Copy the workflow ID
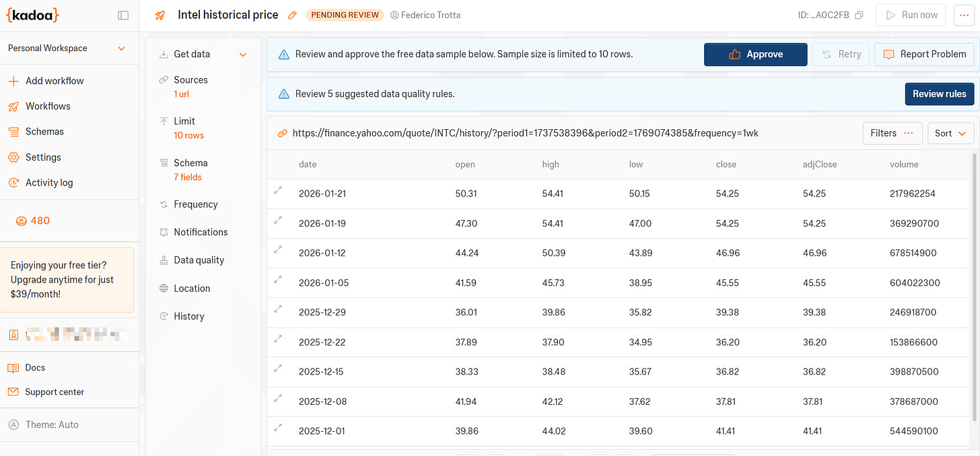The height and width of the screenshot is (456, 980). [859, 15]
